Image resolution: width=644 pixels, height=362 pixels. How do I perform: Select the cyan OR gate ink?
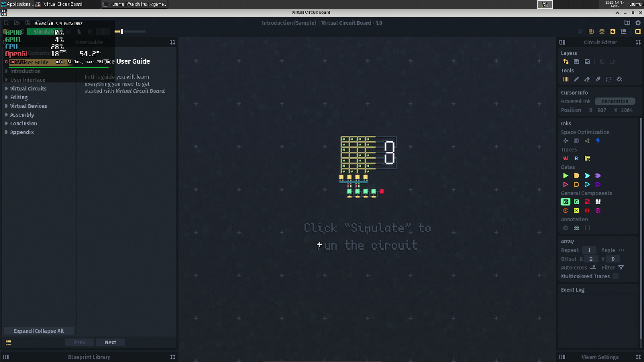[x=587, y=176]
